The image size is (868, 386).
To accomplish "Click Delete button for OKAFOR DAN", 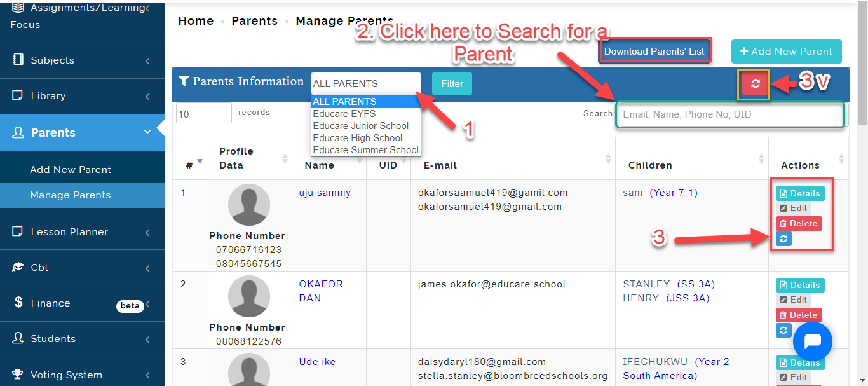I will [799, 315].
